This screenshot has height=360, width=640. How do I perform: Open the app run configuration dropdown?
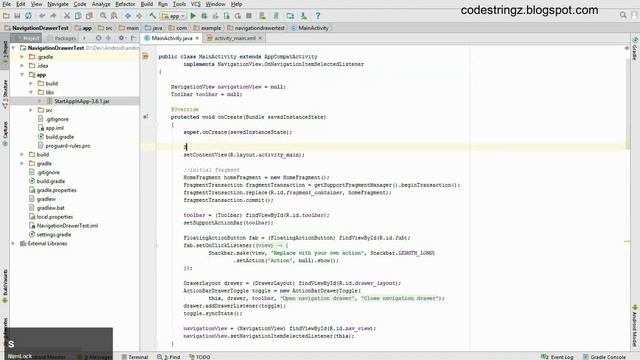[174, 16]
